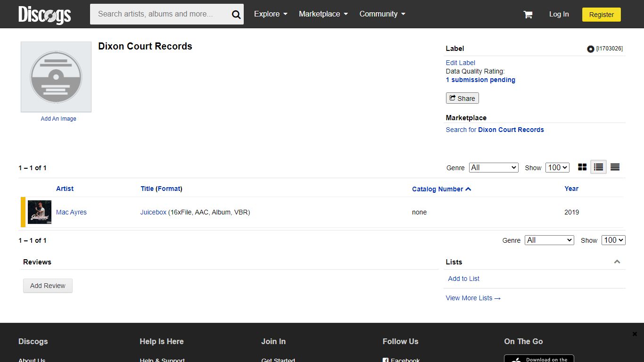Click the Discogs logo
The image size is (644, 362).
(45, 15)
